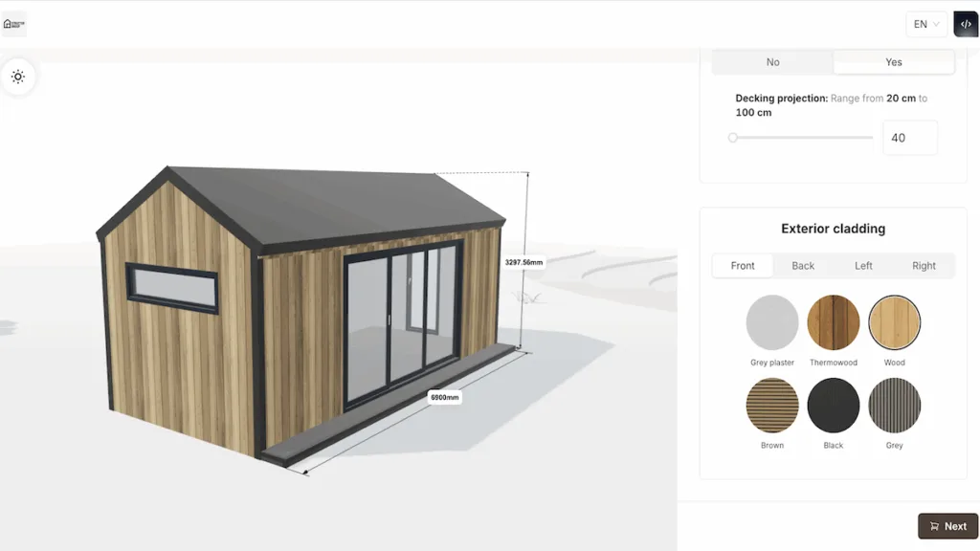The height and width of the screenshot is (551, 980).
Task: Choose the Brown slatted cladding swatch
Action: [x=772, y=405]
